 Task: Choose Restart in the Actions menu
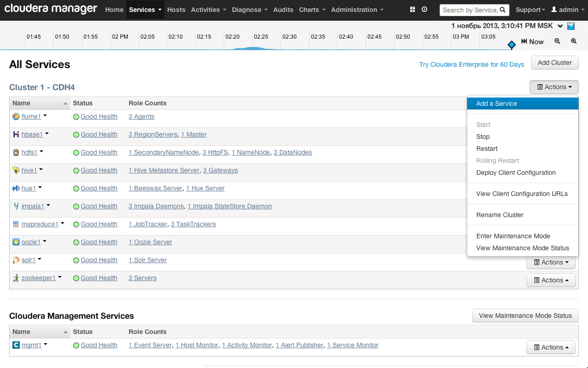pyautogui.click(x=523, y=149)
